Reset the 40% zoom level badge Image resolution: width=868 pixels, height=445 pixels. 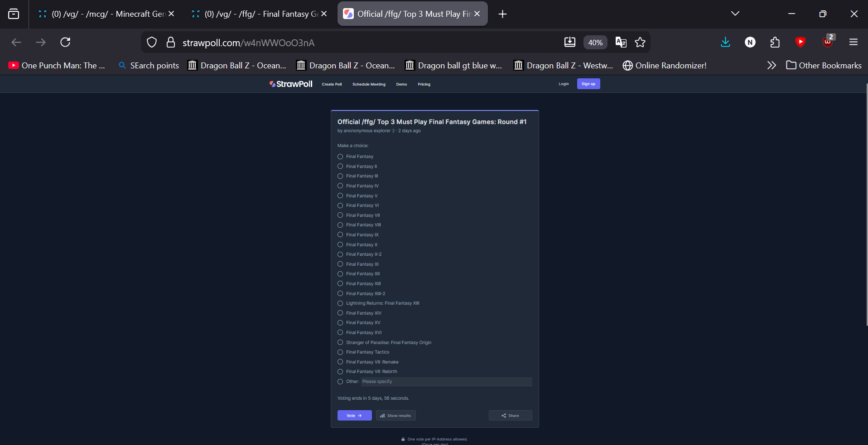(595, 43)
